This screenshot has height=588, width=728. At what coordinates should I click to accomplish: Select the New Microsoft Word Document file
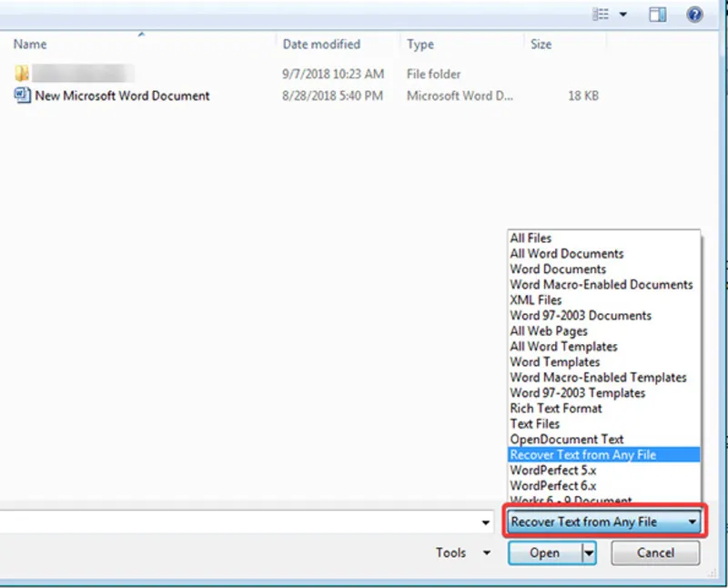point(122,96)
